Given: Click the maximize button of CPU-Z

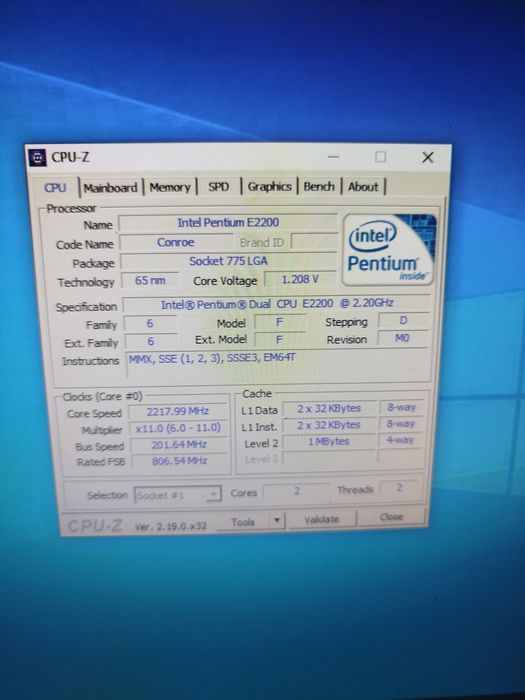Looking at the screenshot, I should pyautogui.click(x=380, y=157).
